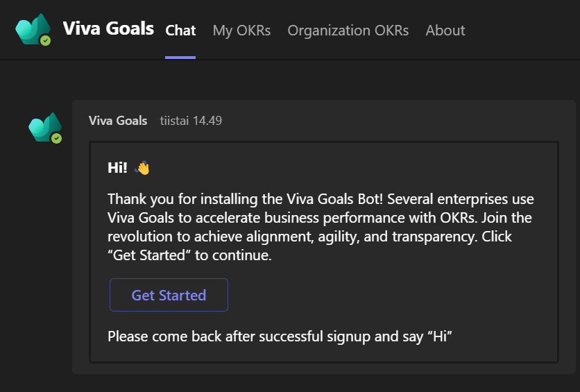Switch to the Chat tab

[x=180, y=31]
